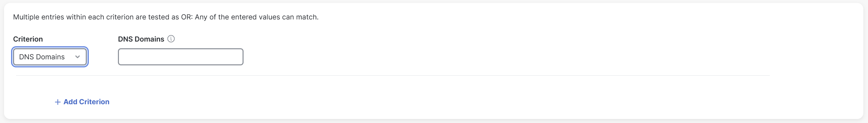
Task: Click the Add Criterion link
Action: coord(82,102)
